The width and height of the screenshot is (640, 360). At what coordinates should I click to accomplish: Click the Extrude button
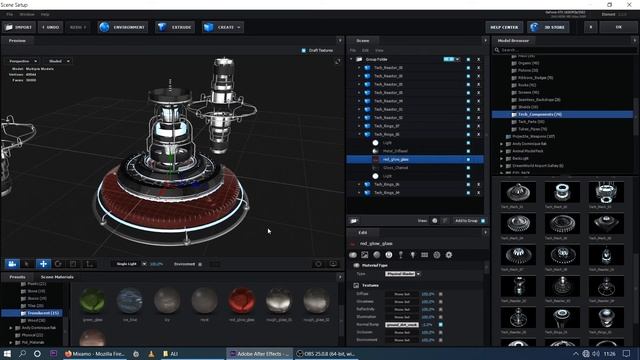point(175,27)
